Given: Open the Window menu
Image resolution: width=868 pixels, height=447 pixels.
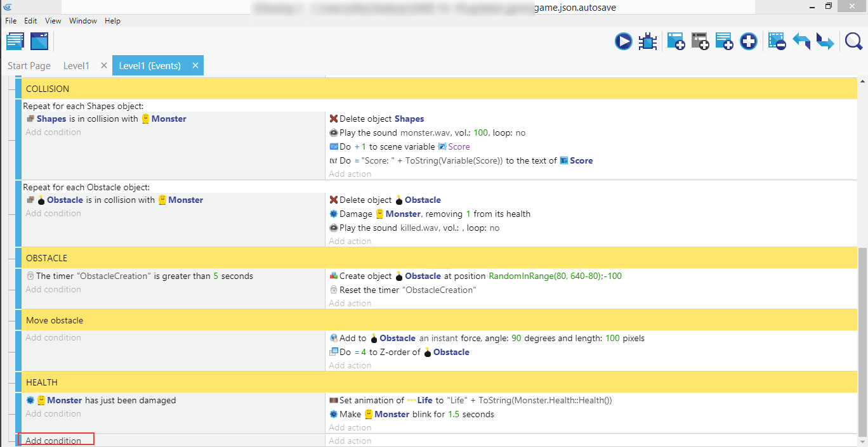Looking at the screenshot, I should click(82, 21).
